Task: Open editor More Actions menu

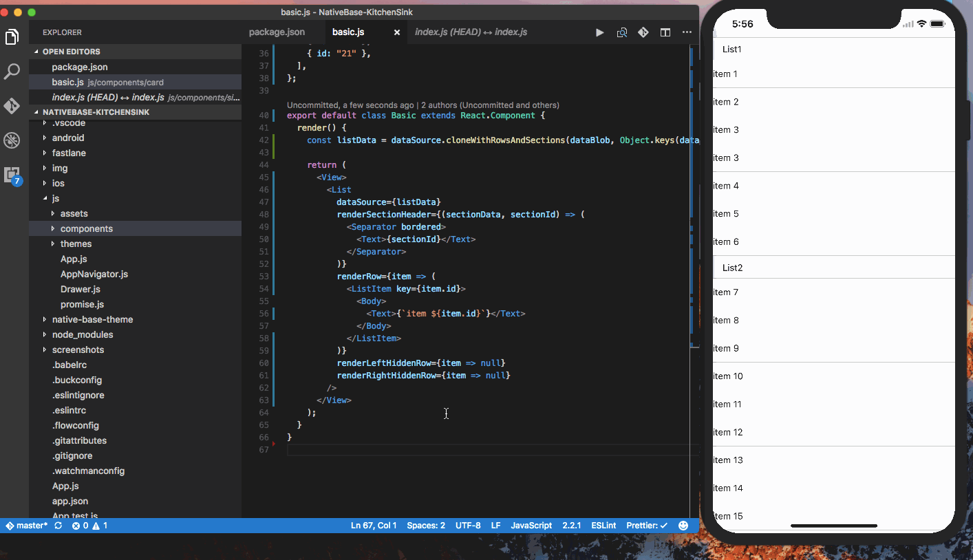Action: 687,32
